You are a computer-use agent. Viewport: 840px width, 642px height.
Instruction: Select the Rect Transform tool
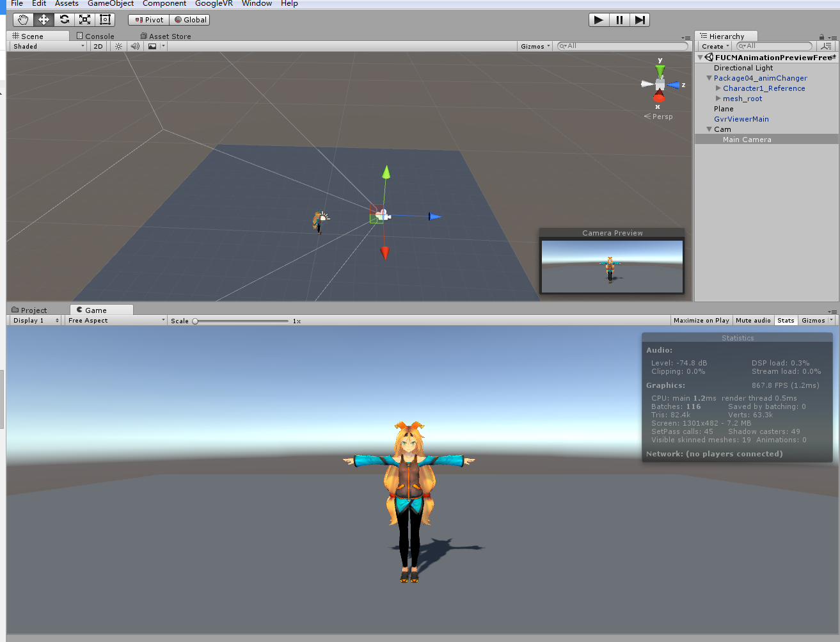(105, 20)
